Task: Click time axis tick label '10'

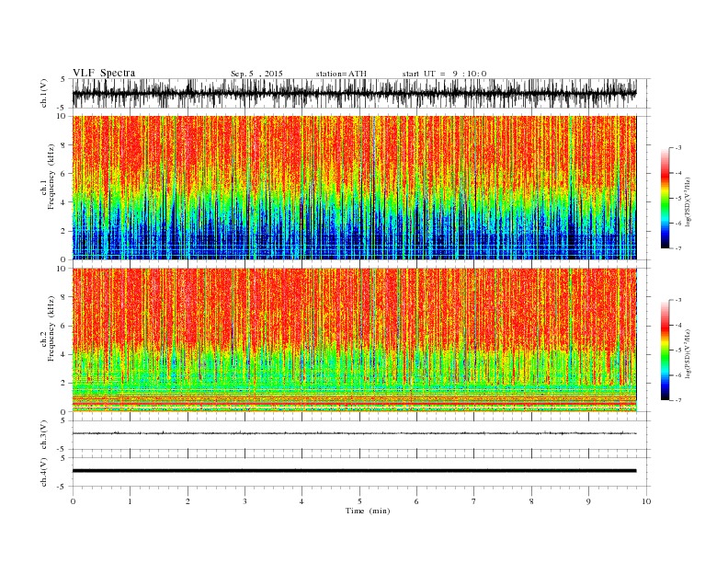Action: pos(646,501)
